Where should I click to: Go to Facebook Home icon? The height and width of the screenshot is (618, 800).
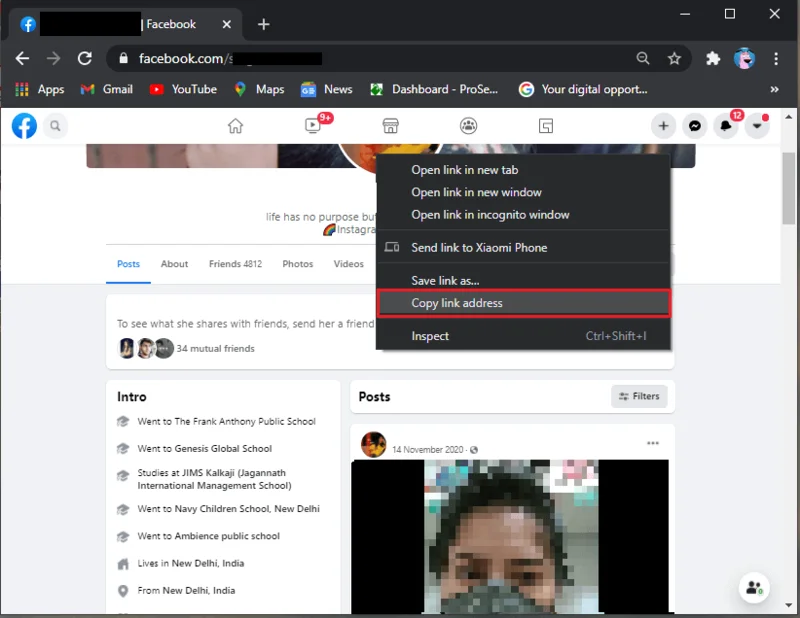[x=235, y=126]
